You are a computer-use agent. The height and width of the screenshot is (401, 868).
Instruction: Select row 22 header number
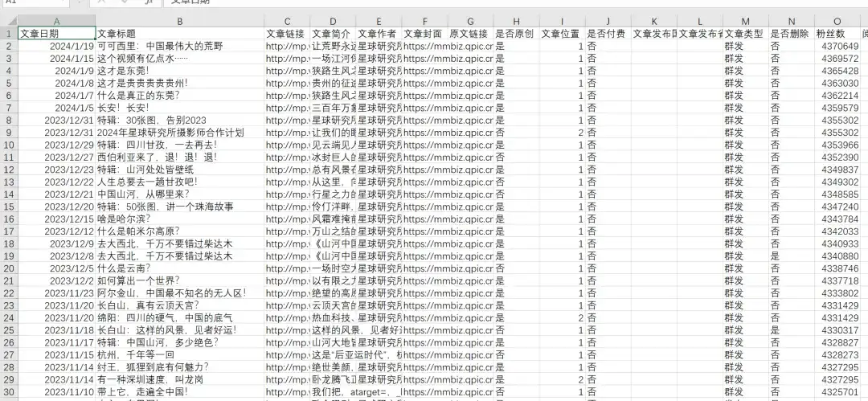tap(9, 293)
